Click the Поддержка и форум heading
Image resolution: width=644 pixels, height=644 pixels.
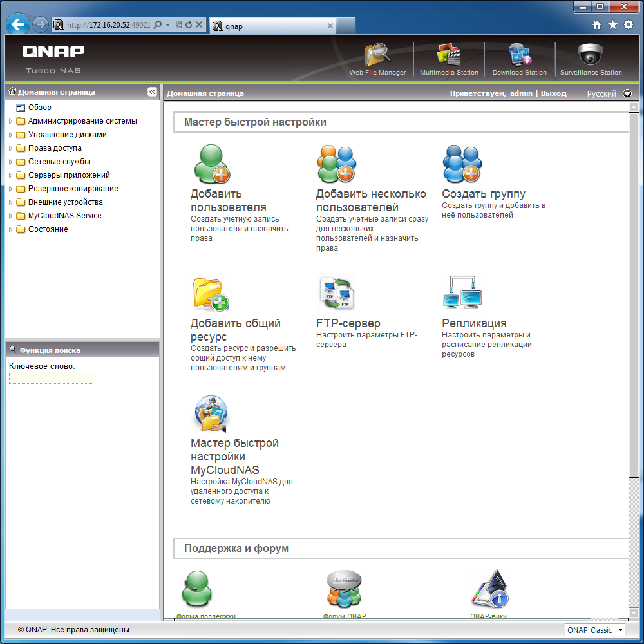pos(236,548)
